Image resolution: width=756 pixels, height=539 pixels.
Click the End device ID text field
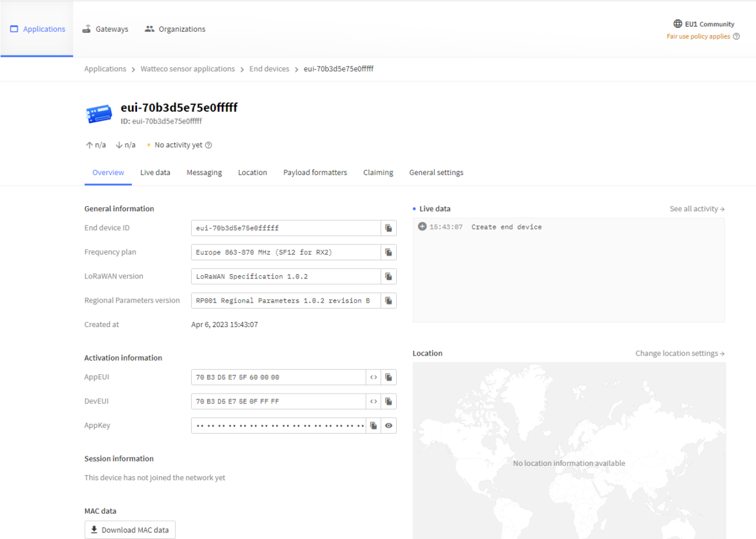[285, 228]
